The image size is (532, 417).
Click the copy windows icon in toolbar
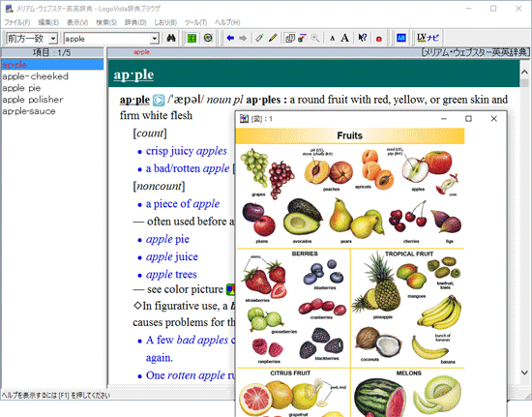pos(290,38)
